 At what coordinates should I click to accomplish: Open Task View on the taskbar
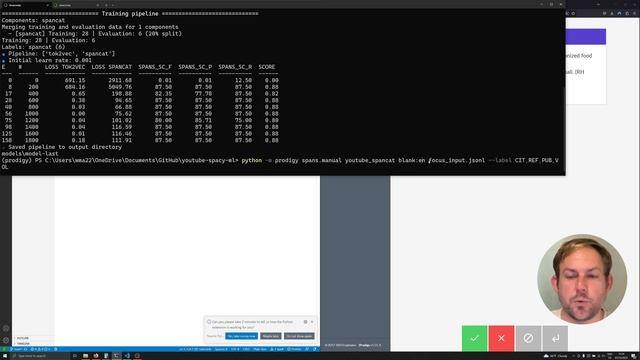(x=75, y=356)
